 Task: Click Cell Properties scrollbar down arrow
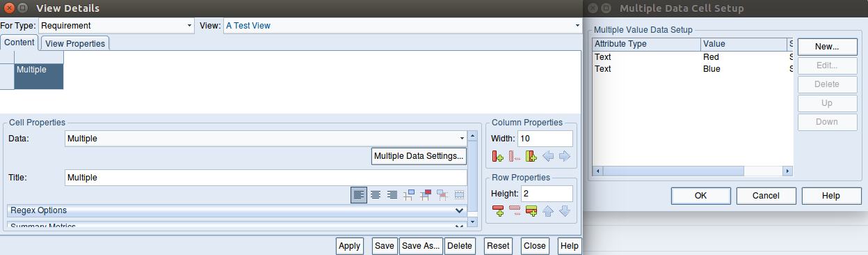coord(473,222)
